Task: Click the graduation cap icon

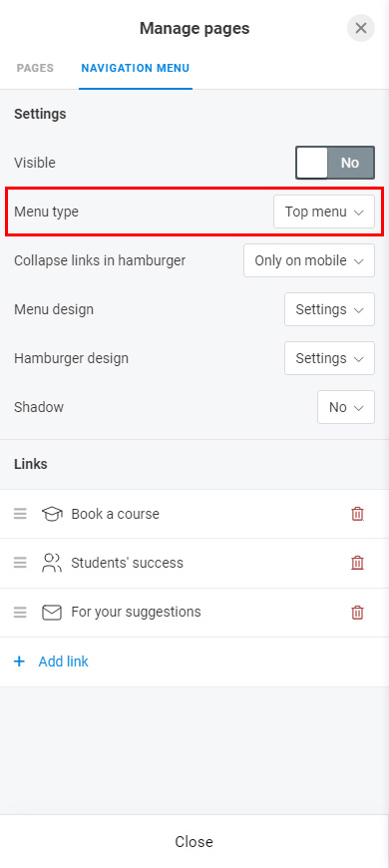Action: point(52,514)
